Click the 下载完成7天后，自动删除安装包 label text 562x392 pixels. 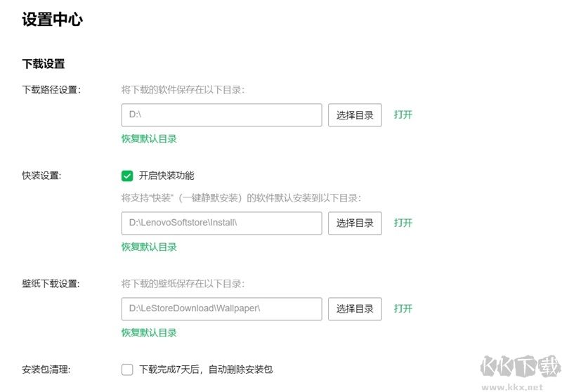point(205,369)
